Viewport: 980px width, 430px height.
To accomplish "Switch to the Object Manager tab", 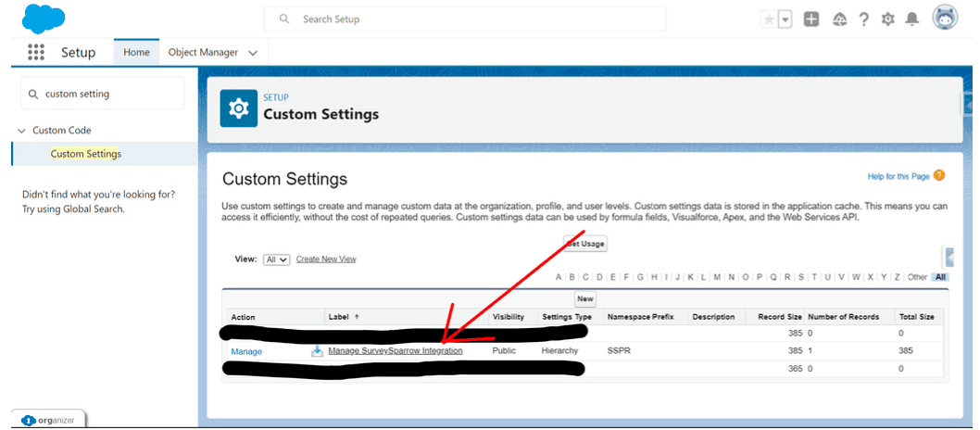I will point(203,53).
